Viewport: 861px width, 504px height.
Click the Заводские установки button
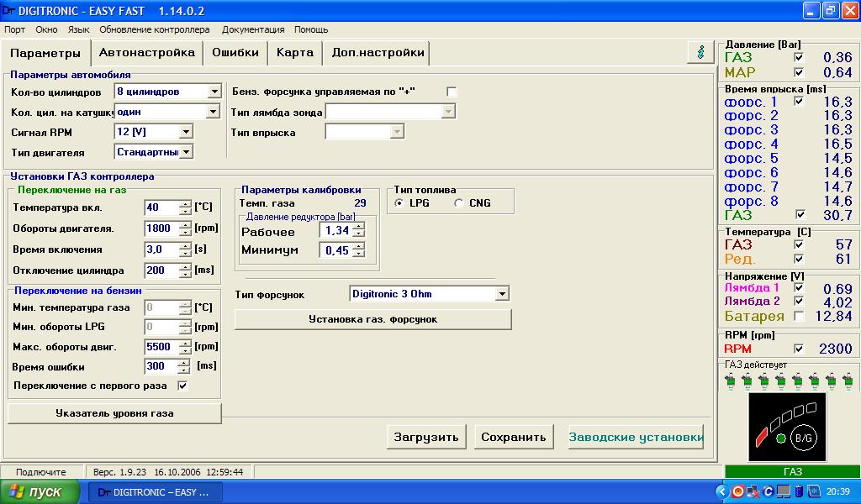tap(636, 437)
